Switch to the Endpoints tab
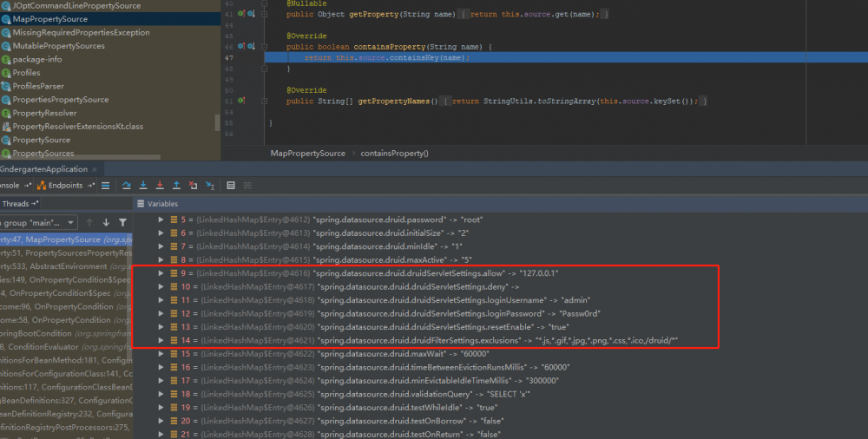 tap(64, 185)
